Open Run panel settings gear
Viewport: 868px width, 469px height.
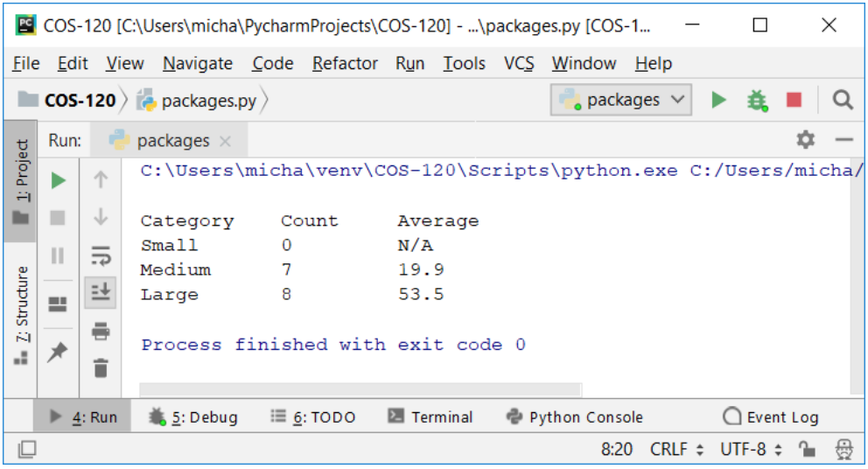tap(806, 139)
